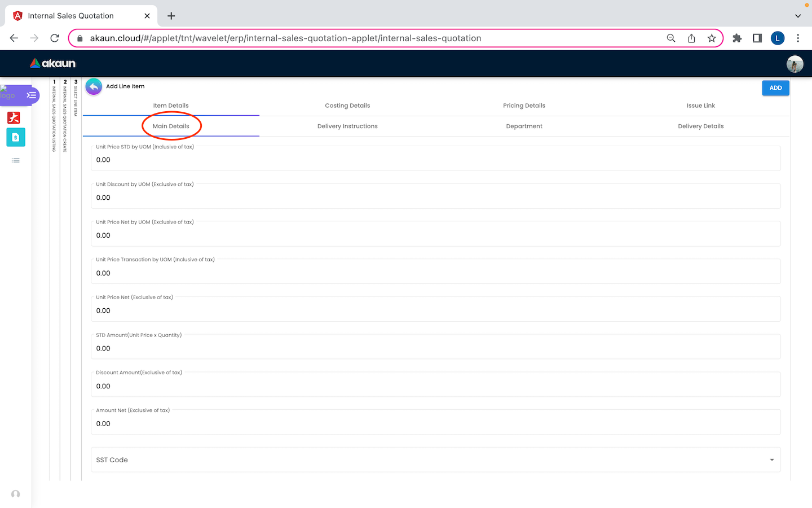Bookmark this page with star icon
Viewport: 812px width, 508px height.
pyautogui.click(x=712, y=38)
